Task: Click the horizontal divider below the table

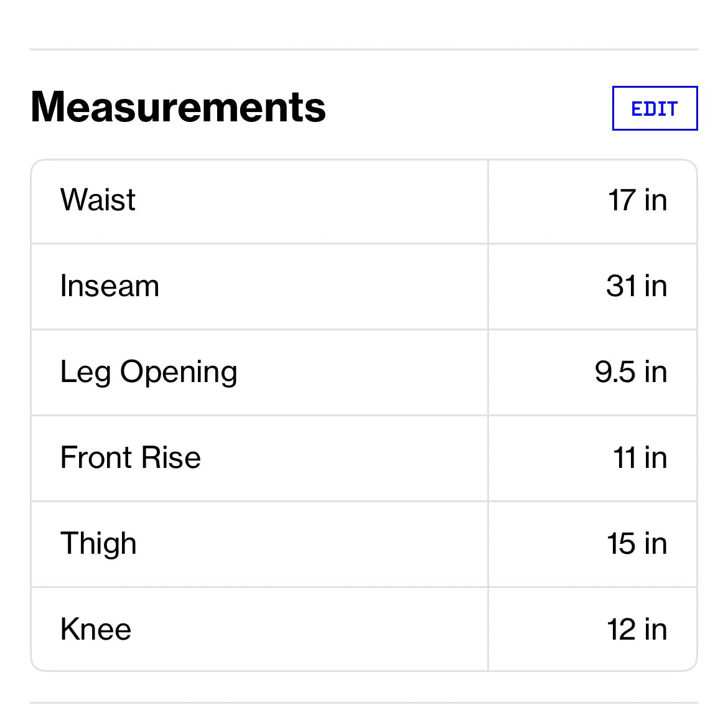Action: coord(363,703)
